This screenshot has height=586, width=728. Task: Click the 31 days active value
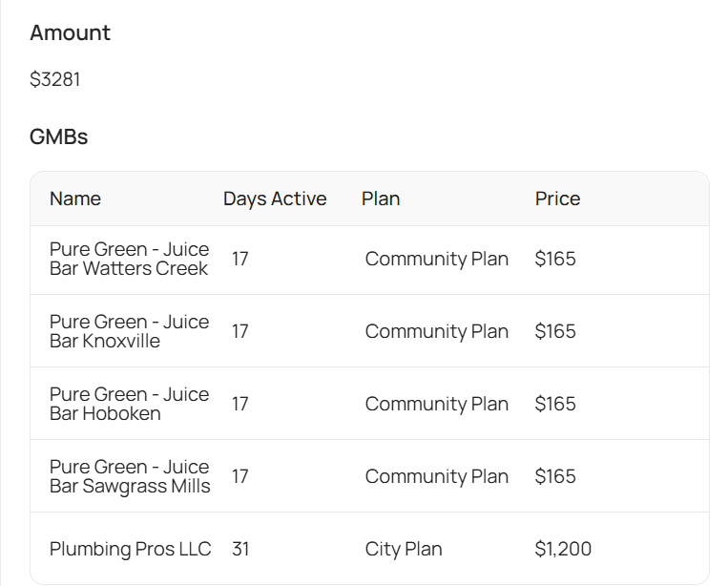(x=240, y=549)
